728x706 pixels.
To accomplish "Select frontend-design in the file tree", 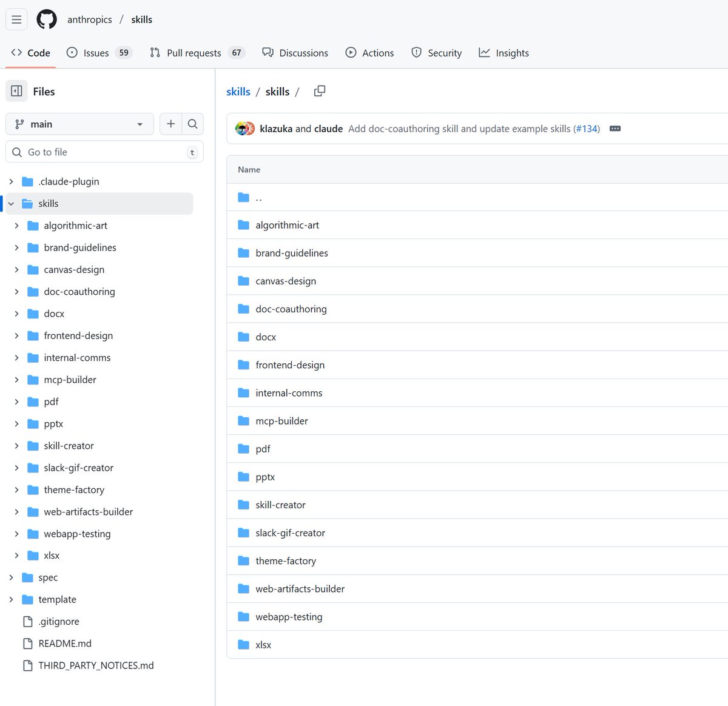I will [78, 335].
